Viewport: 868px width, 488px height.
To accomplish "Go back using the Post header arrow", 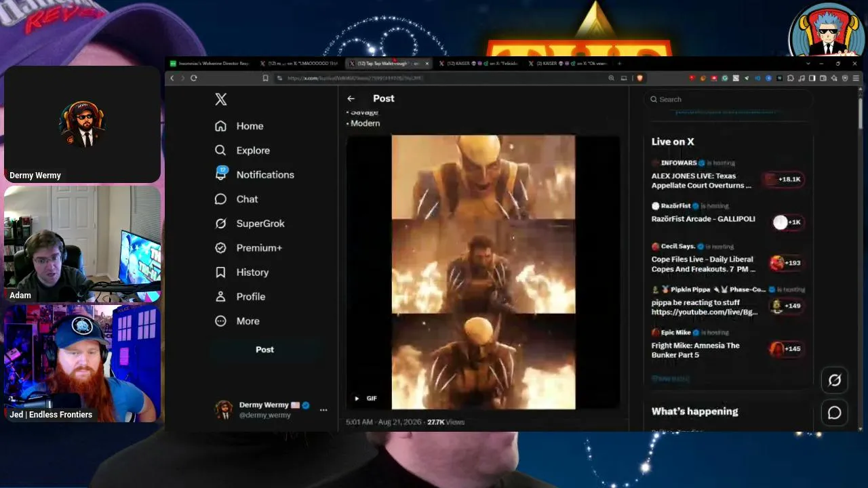I will [x=351, y=98].
